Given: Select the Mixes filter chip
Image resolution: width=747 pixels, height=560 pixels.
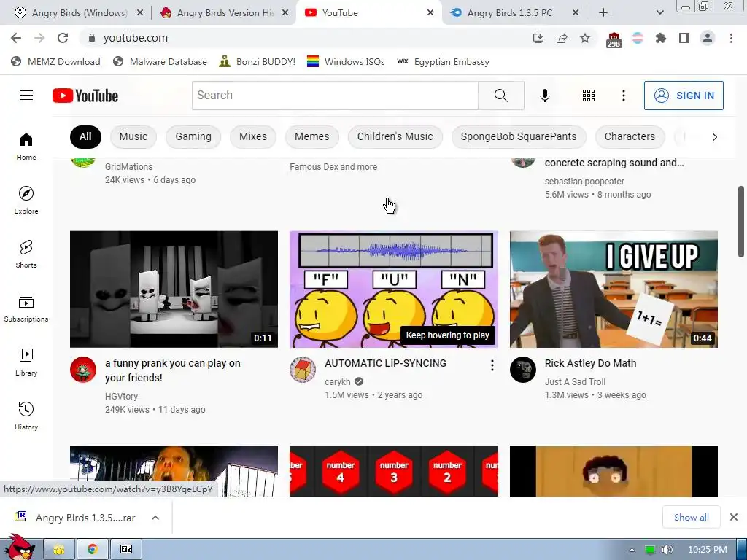Looking at the screenshot, I should click(253, 136).
